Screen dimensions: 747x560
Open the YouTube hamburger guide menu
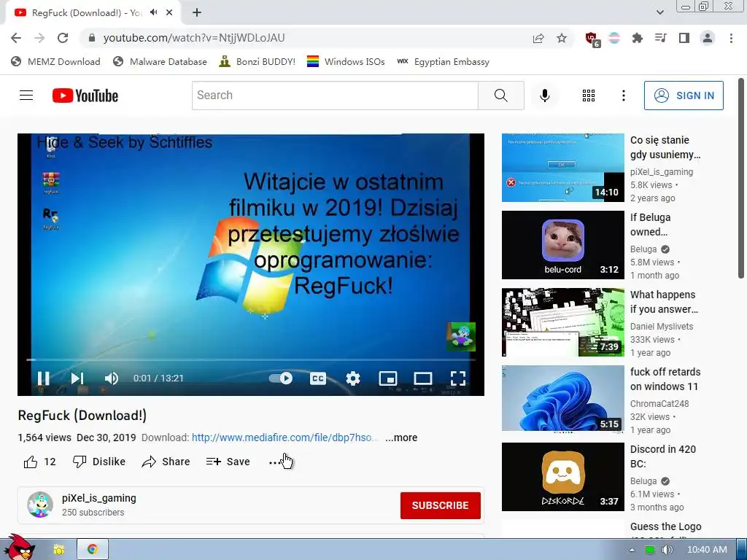point(26,96)
